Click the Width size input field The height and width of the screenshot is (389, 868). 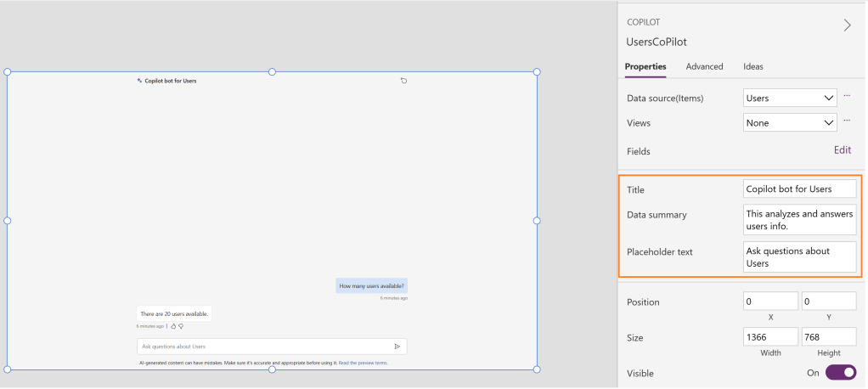point(770,337)
